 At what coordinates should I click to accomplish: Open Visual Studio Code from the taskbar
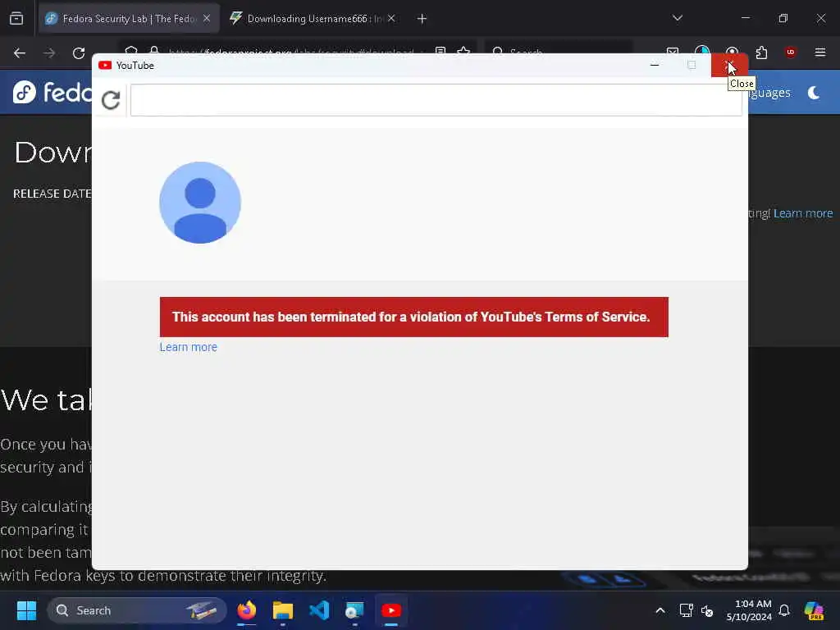319,610
